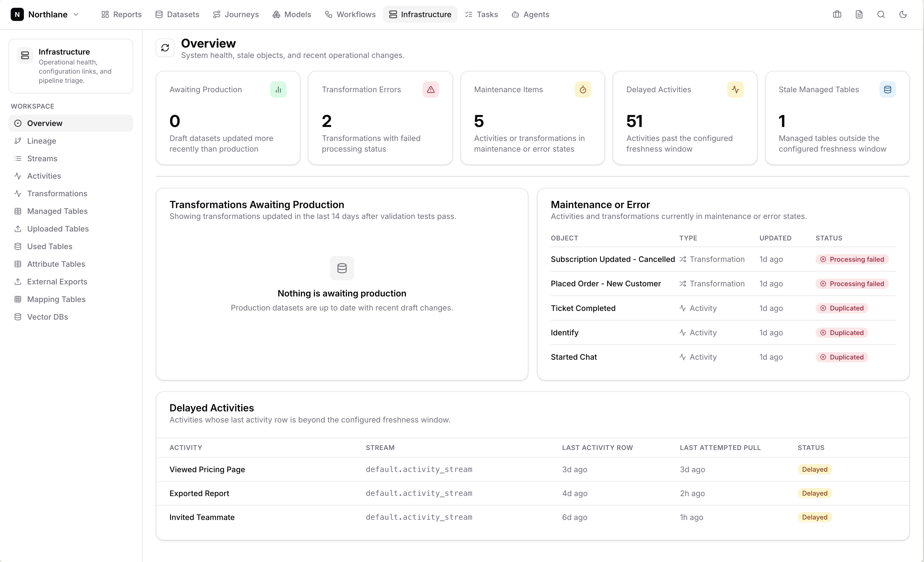The image size is (924, 562).
Task: Click the Awaiting Production bar chart icon
Action: (278, 90)
